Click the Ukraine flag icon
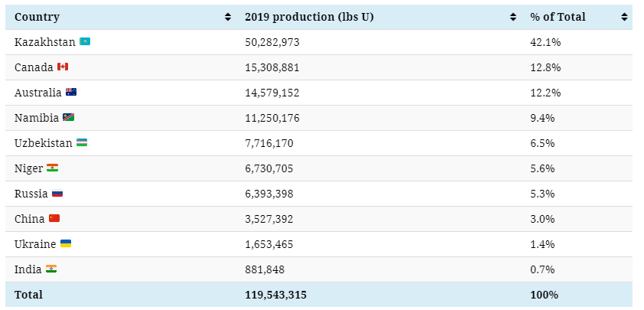 click(x=66, y=244)
